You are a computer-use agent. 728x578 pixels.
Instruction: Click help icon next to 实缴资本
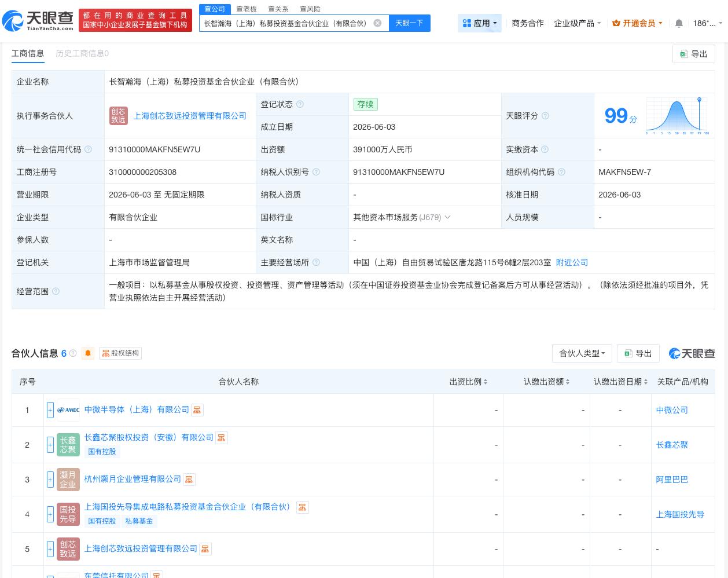click(545, 149)
